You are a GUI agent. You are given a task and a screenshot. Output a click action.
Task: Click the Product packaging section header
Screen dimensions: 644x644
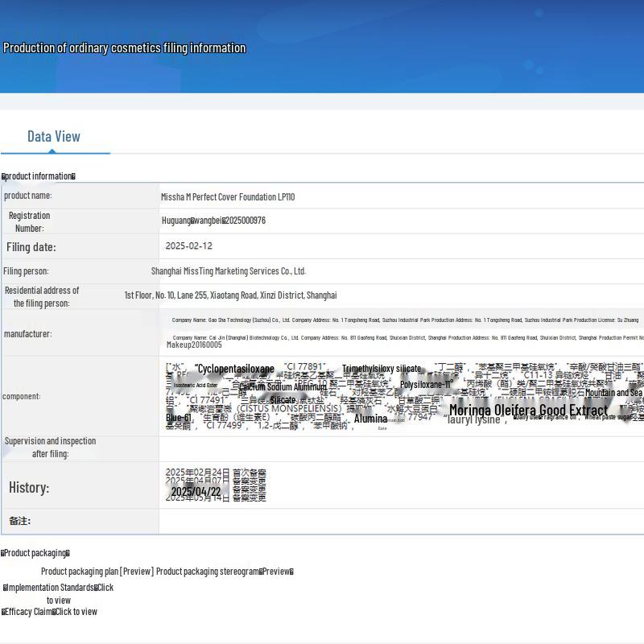click(x=35, y=553)
